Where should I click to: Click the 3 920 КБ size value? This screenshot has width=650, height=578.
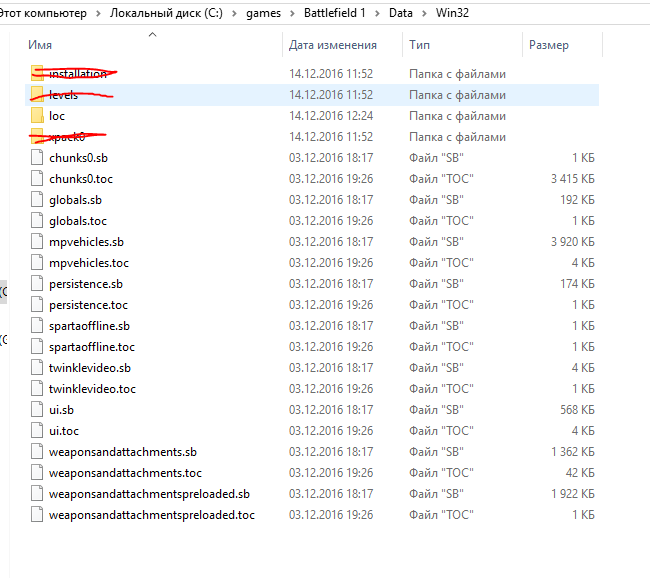[x=572, y=242]
